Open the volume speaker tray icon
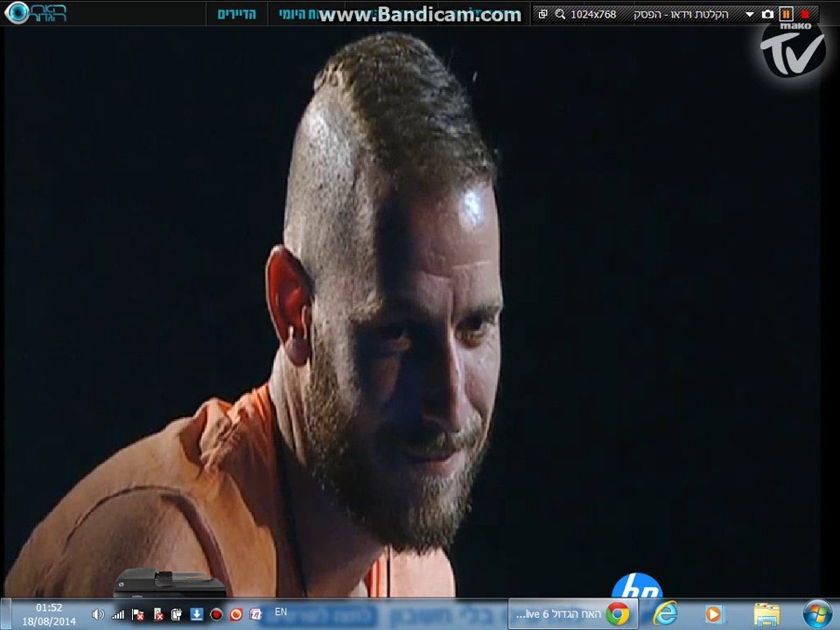The width and height of the screenshot is (840, 630). pos(97,614)
